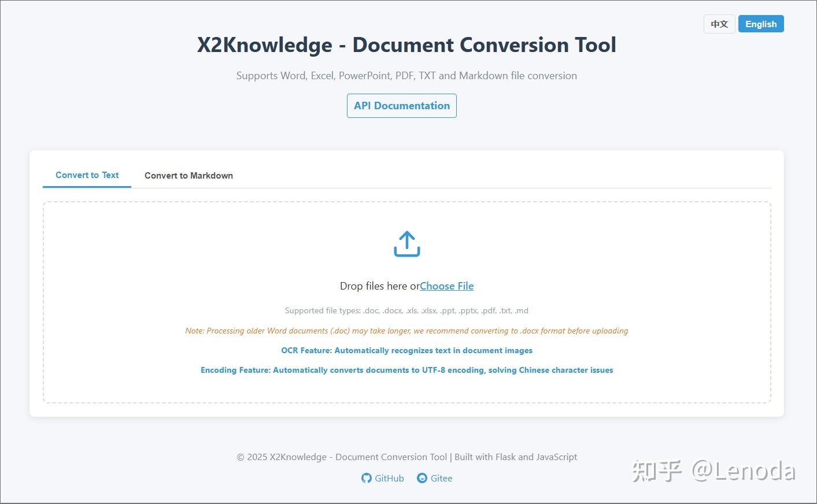Click the Encoding Feature description line
The height and width of the screenshot is (504, 817).
point(406,370)
